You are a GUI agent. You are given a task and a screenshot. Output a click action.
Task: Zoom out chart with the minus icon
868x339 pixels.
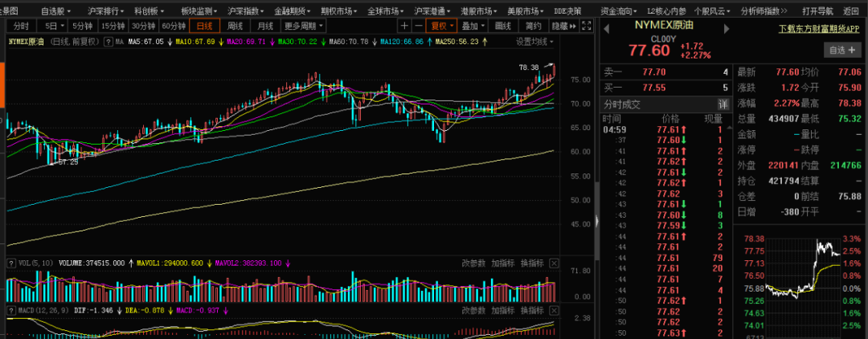(x=419, y=26)
